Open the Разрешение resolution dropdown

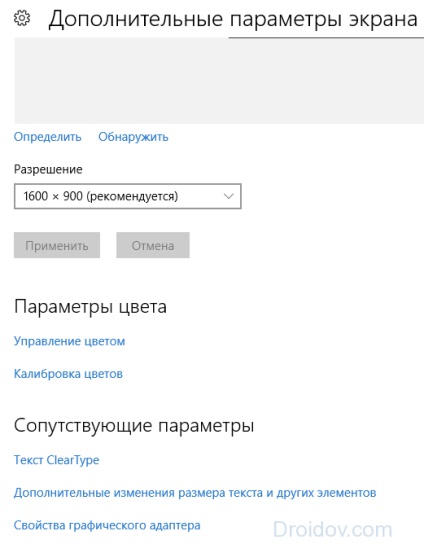pyautogui.click(x=128, y=196)
